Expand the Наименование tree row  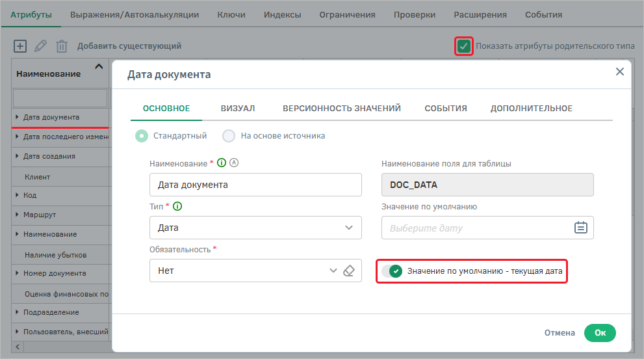[17, 234]
